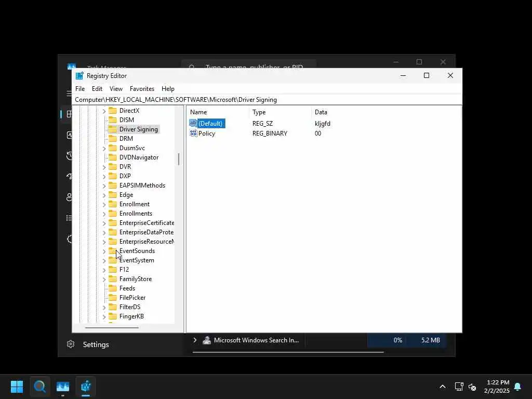Click the tree pane vertical scrollbar thumb

[179, 159]
